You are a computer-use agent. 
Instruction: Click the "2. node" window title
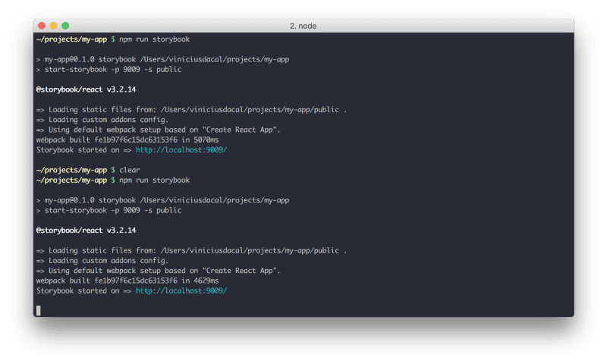303,26
